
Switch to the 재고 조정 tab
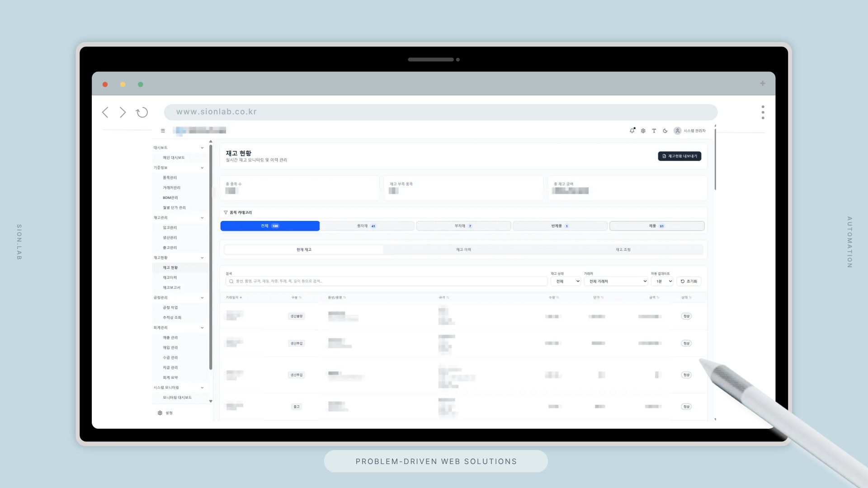pos(623,250)
